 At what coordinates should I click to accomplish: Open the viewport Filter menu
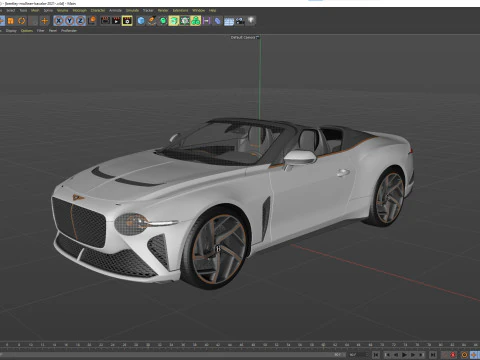(41, 31)
